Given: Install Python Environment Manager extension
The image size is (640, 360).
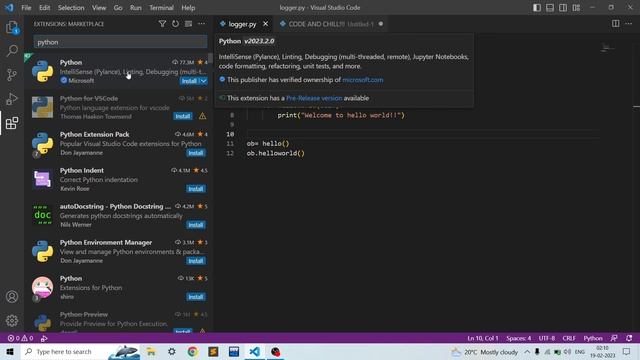Looking at the screenshot, I should click(196, 261).
